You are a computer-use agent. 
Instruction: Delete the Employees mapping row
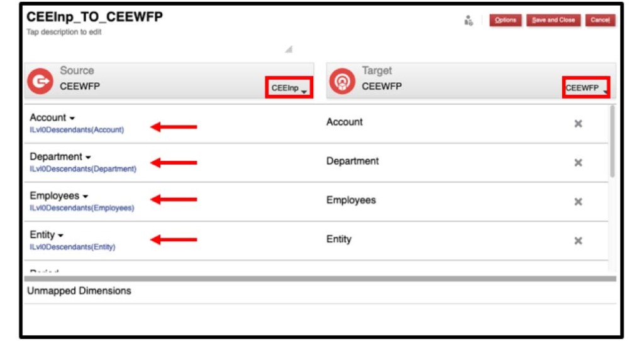(578, 202)
